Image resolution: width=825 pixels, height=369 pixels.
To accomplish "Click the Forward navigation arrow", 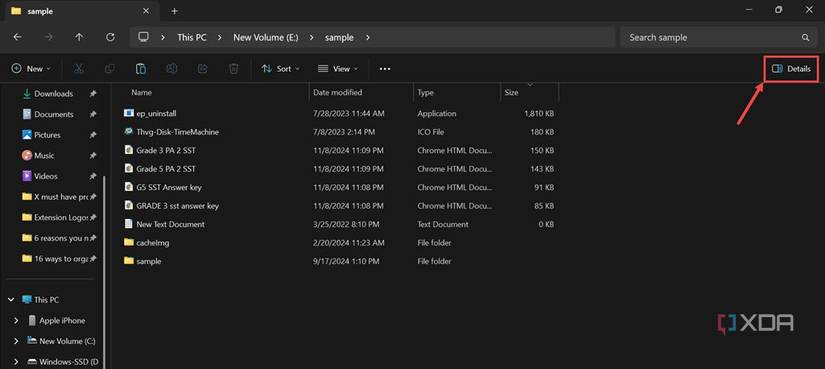I will (x=48, y=37).
